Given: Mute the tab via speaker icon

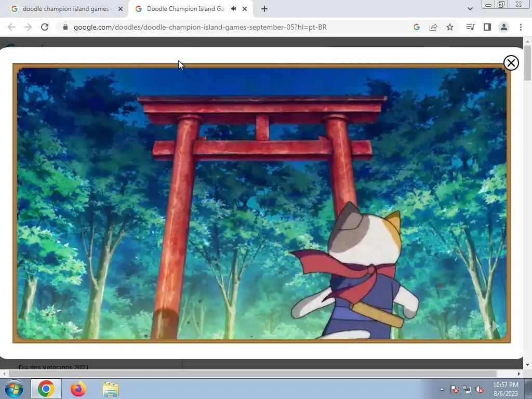Looking at the screenshot, I should [x=233, y=9].
